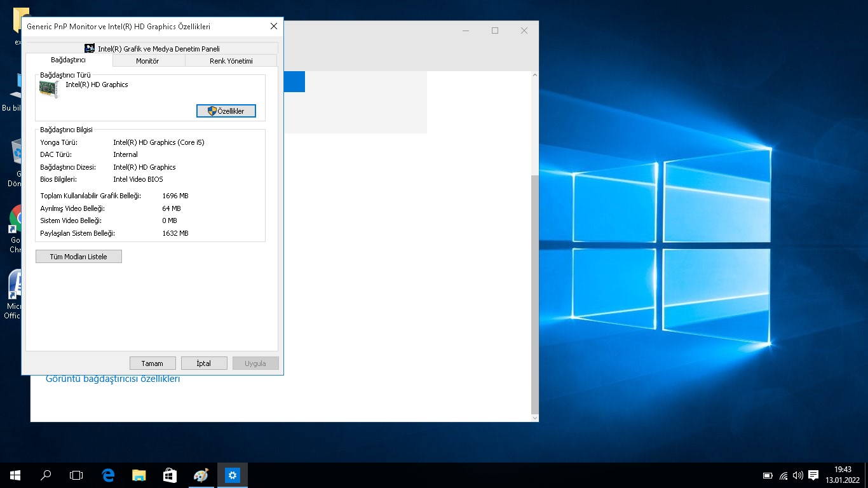Click the DAC Türü Internal value
This screenshot has width=868, height=488.
tap(125, 154)
